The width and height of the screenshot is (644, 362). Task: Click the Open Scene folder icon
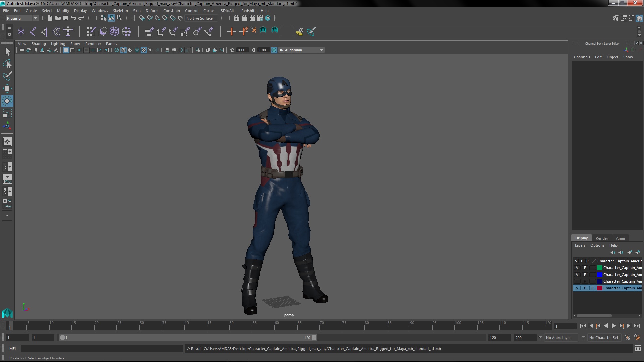tap(58, 18)
